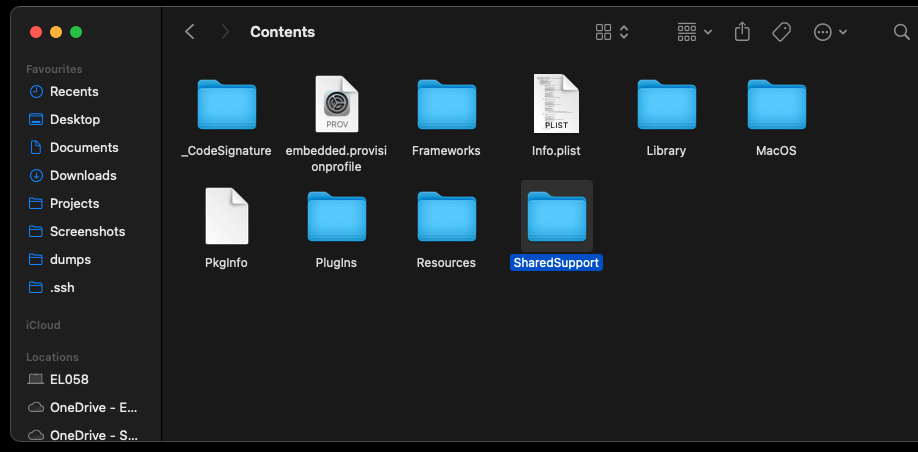Click the forward navigation arrow
Viewport: 918px width, 452px height.
(x=226, y=32)
